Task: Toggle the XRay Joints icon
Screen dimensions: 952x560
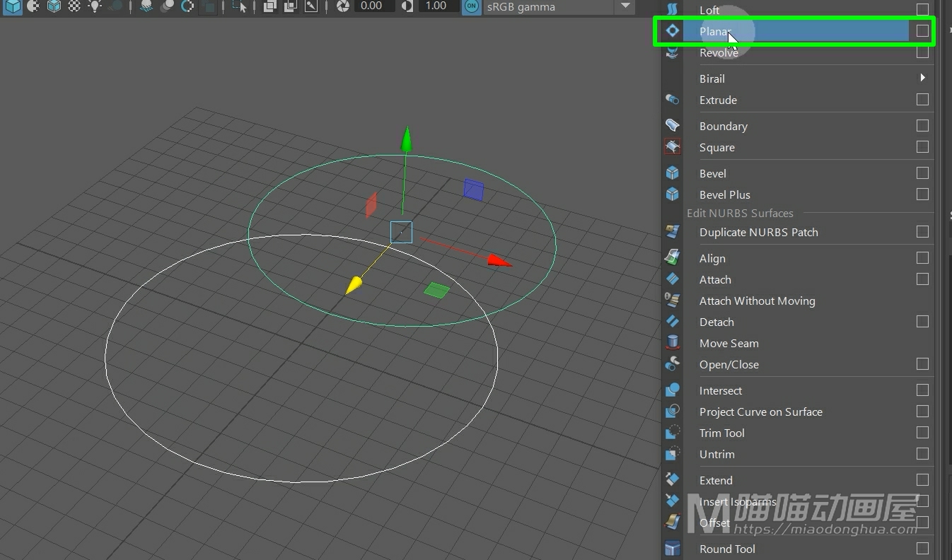Action: tap(311, 6)
